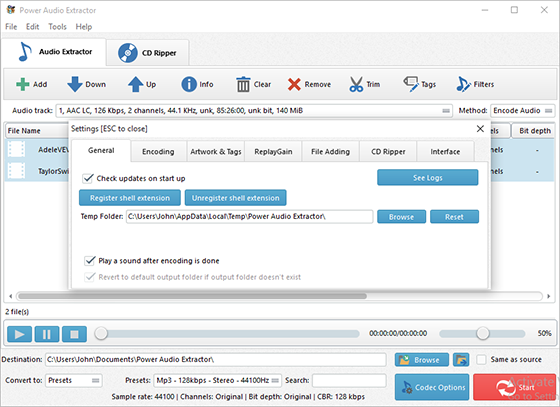Open the Edit menu

point(32,27)
